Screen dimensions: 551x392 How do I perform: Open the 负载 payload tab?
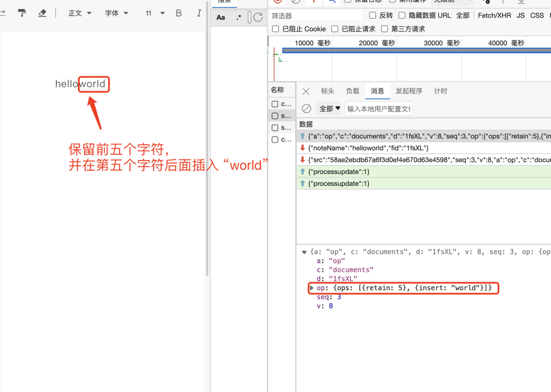coord(353,91)
